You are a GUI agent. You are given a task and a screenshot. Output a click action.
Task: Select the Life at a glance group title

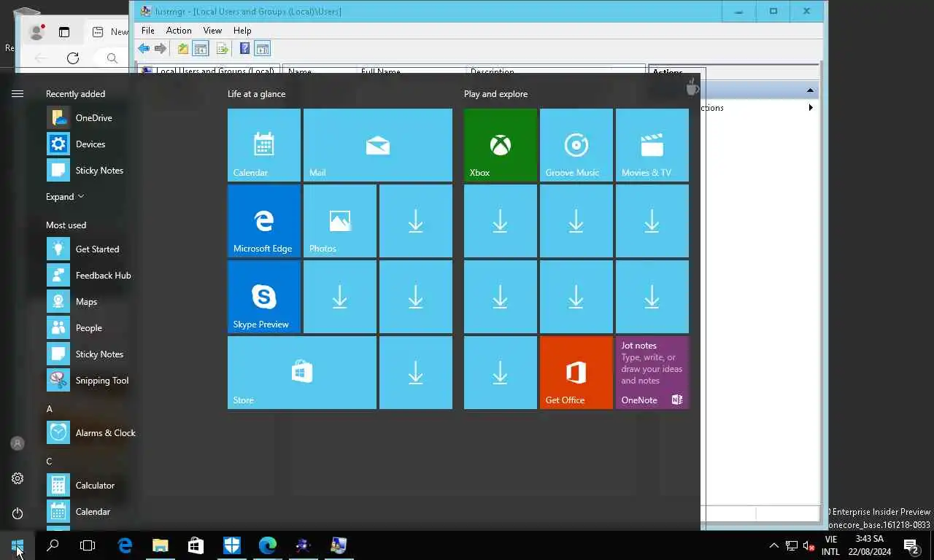pyautogui.click(x=256, y=94)
